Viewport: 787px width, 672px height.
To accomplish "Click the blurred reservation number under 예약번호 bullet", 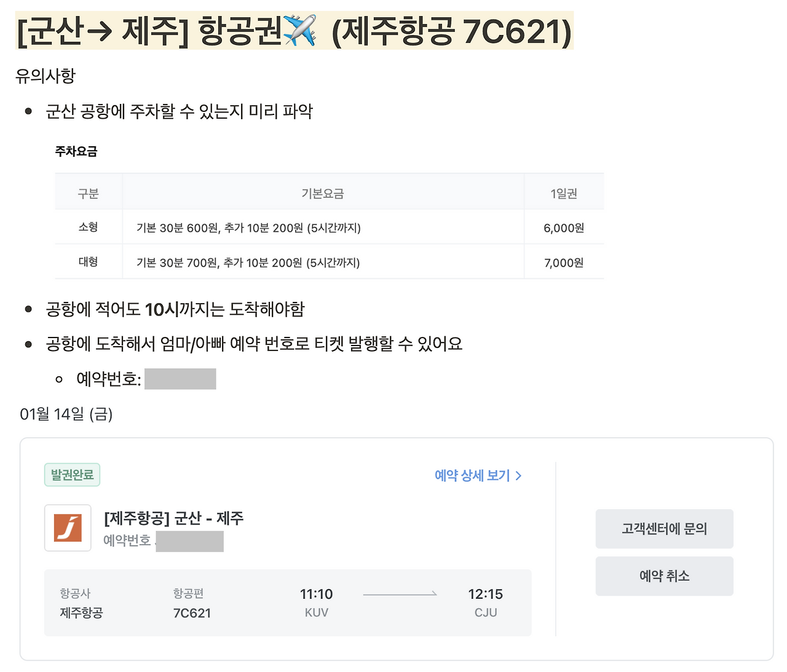I will pos(180,379).
